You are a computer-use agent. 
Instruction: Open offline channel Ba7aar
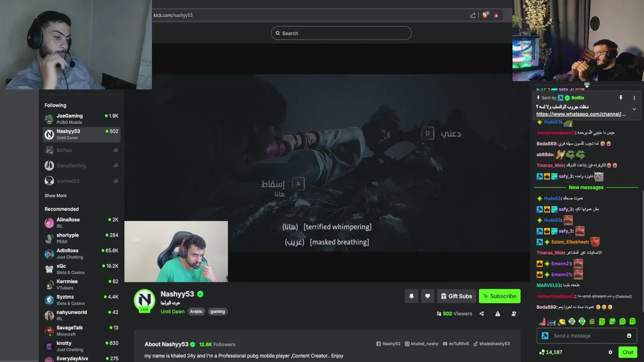tap(82, 150)
